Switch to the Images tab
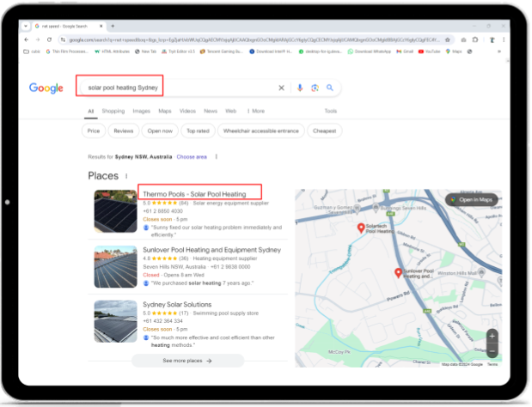The height and width of the screenshot is (407, 532). point(142,111)
